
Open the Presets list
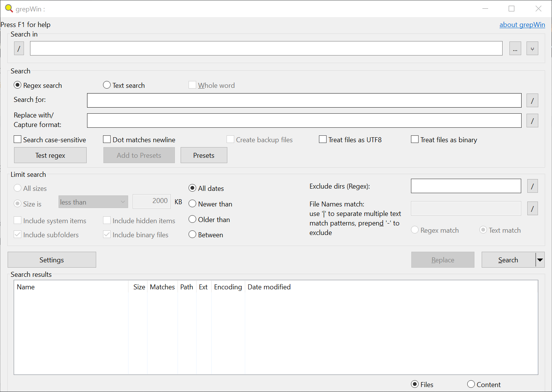[204, 155]
